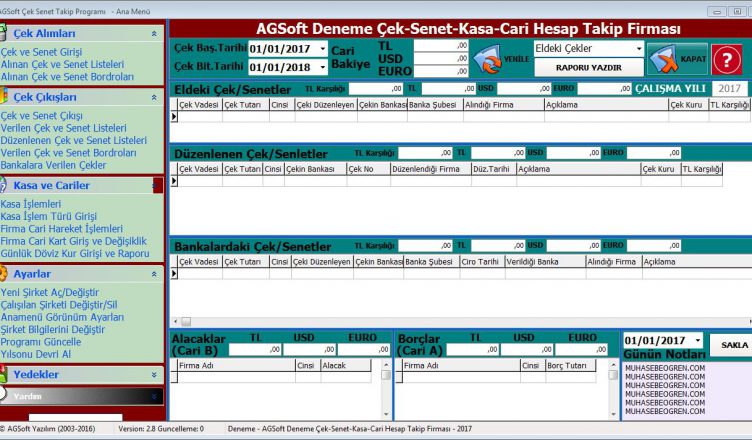This screenshot has width=752, height=440.
Task: Open Yeni Şirket Aç/Değiştir
Action: (x=50, y=293)
